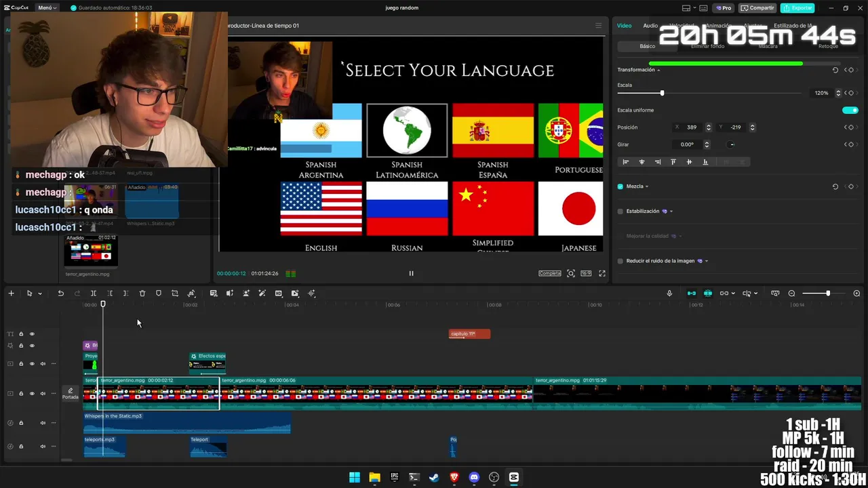The height and width of the screenshot is (488, 868).
Task: Open the preview panel hamburger menu
Action: tap(598, 26)
